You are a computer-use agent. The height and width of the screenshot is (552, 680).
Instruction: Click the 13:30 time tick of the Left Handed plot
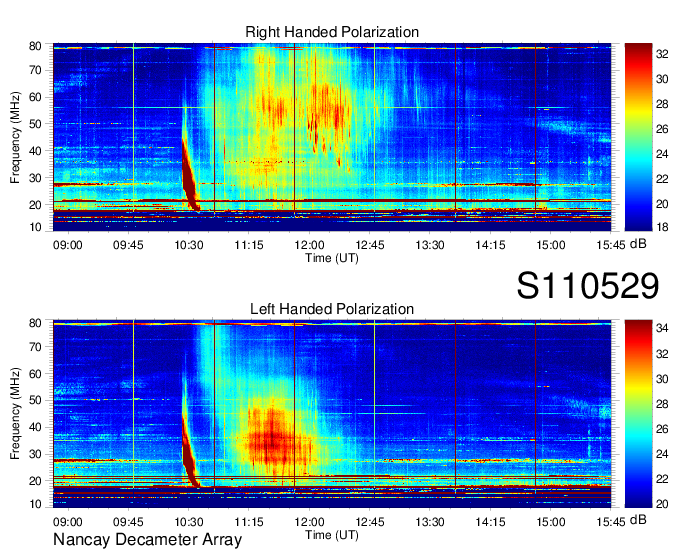point(430,522)
